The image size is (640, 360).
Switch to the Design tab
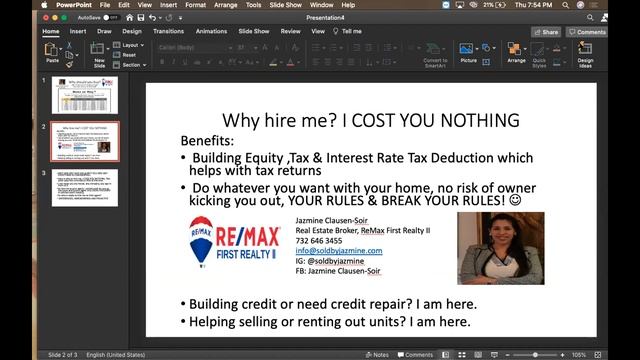pos(132,31)
